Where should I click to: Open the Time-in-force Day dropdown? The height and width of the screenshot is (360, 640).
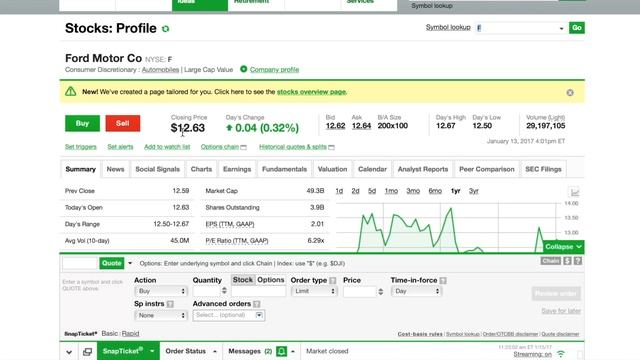pyautogui.click(x=416, y=291)
